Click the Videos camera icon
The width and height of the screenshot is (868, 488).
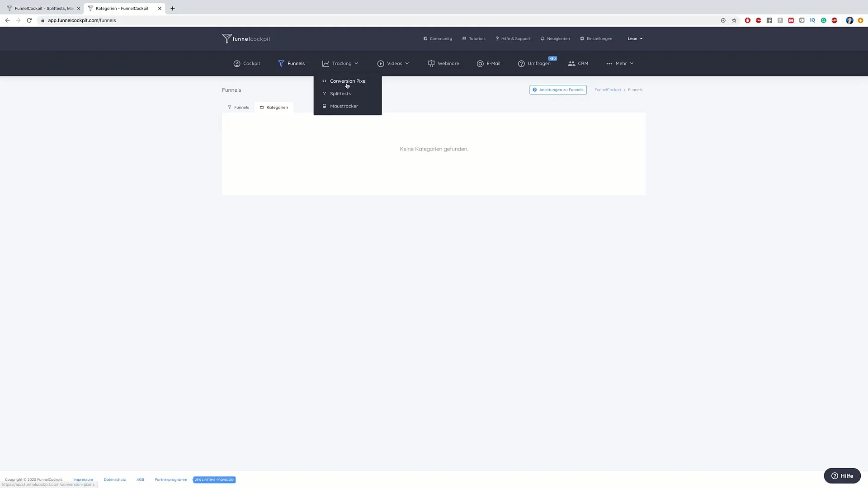click(x=380, y=63)
